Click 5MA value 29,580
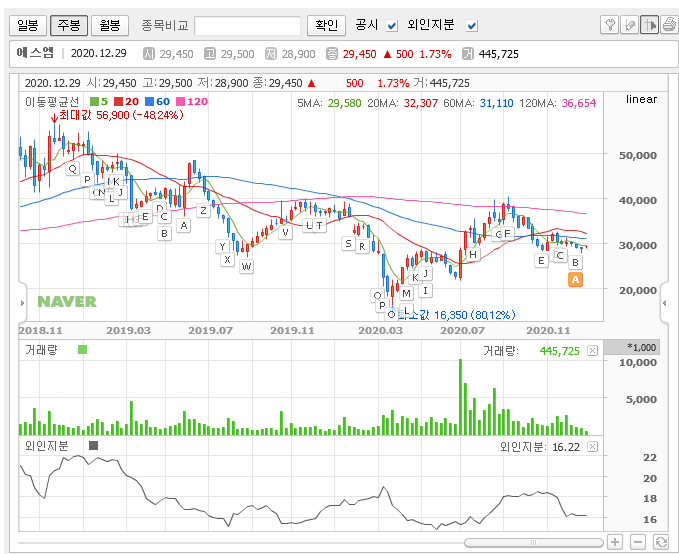 click(x=344, y=103)
